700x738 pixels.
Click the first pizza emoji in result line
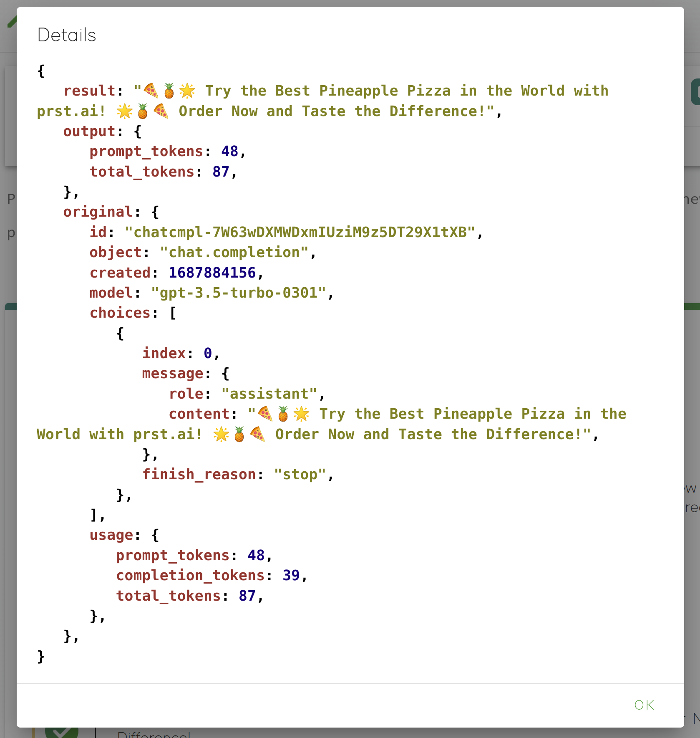click(x=151, y=91)
